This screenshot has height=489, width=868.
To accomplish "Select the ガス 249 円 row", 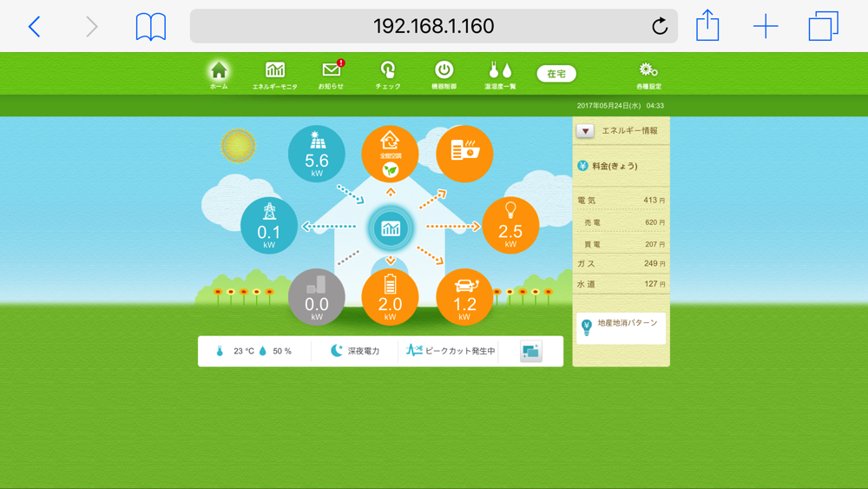I will [x=621, y=263].
